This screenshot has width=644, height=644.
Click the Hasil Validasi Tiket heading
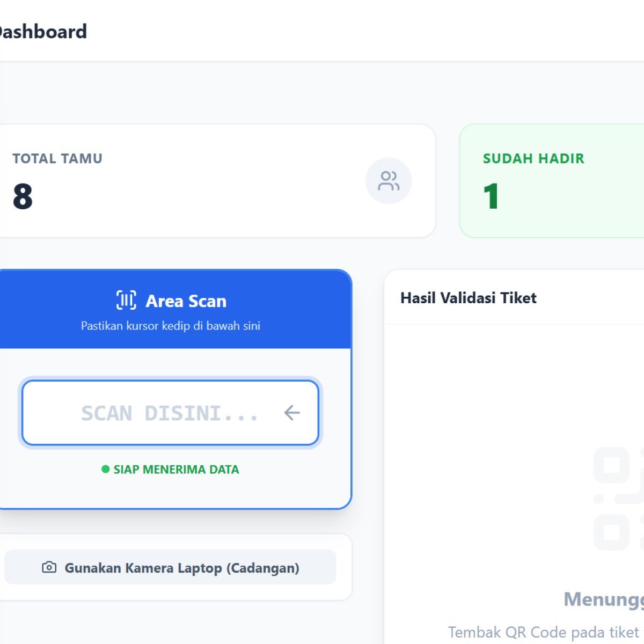pyautogui.click(x=468, y=298)
